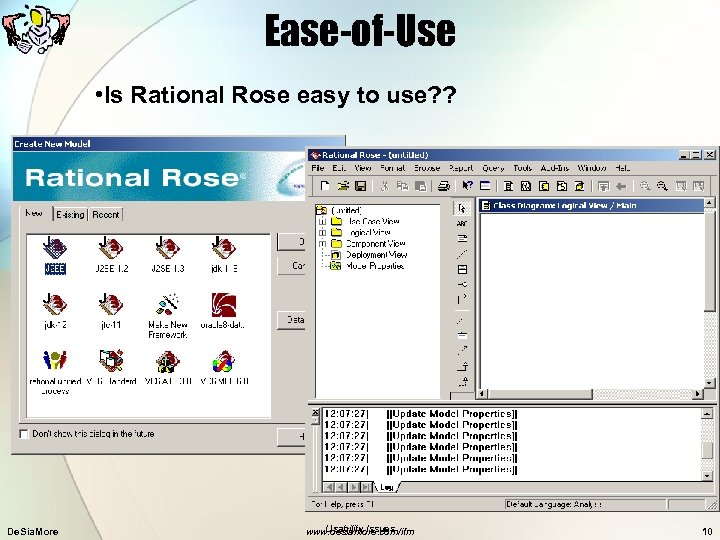This screenshot has width=720, height=540.
Task: Select the Note tool in diagram toolbox
Action: point(462,239)
